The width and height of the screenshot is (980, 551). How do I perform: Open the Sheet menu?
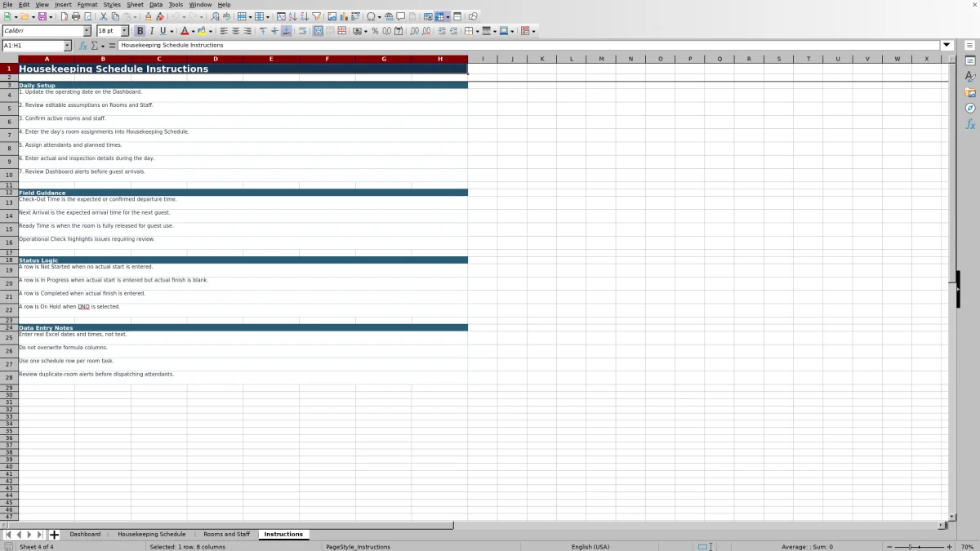(135, 4)
